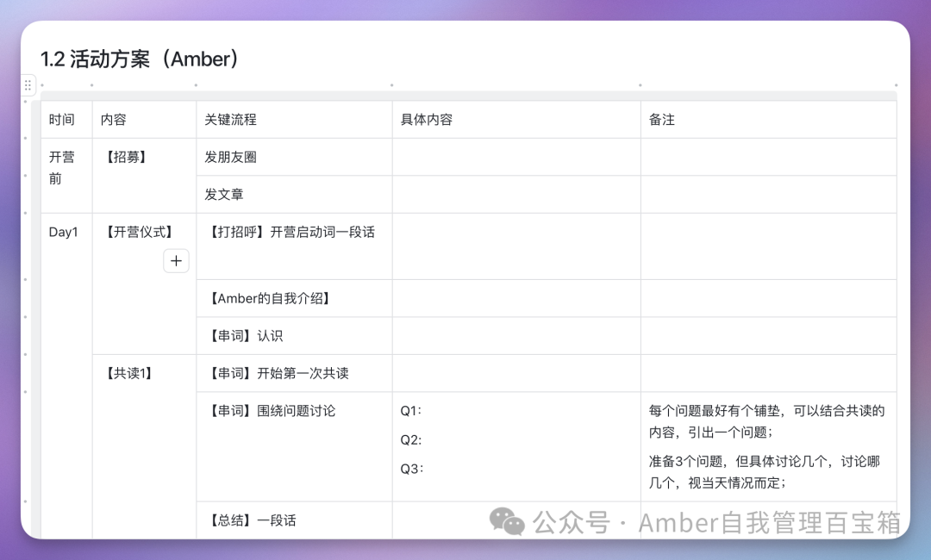Select the 【共读1】 cell
931x560 pixels.
(x=144, y=446)
